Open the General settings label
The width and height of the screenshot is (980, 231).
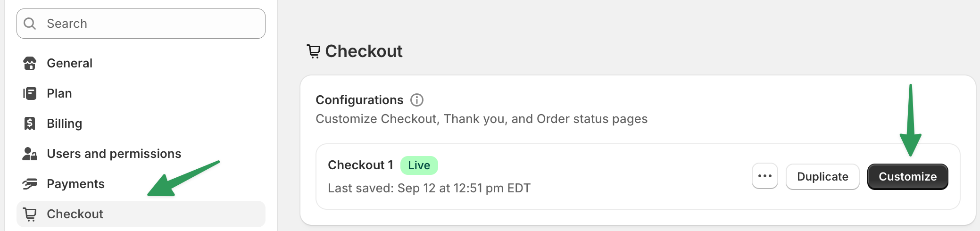(69, 63)
